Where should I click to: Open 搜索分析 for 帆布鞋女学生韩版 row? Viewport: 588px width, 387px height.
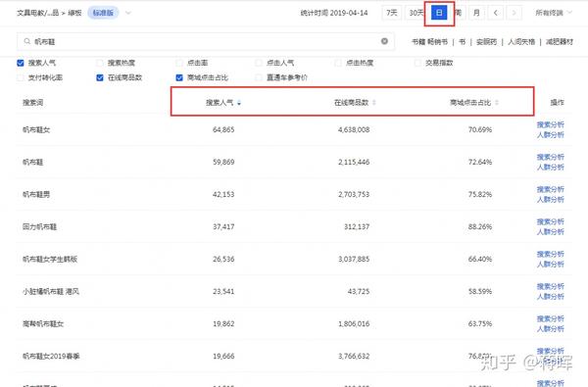[x=550, y=254]
